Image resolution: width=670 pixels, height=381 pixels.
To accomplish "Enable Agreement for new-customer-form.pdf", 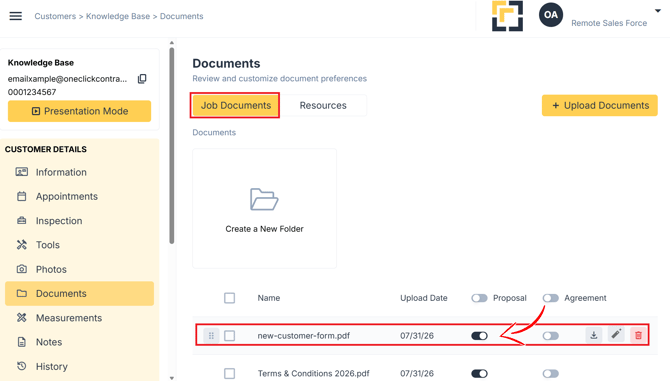I will pyautogui.click(x=551, y=336).
